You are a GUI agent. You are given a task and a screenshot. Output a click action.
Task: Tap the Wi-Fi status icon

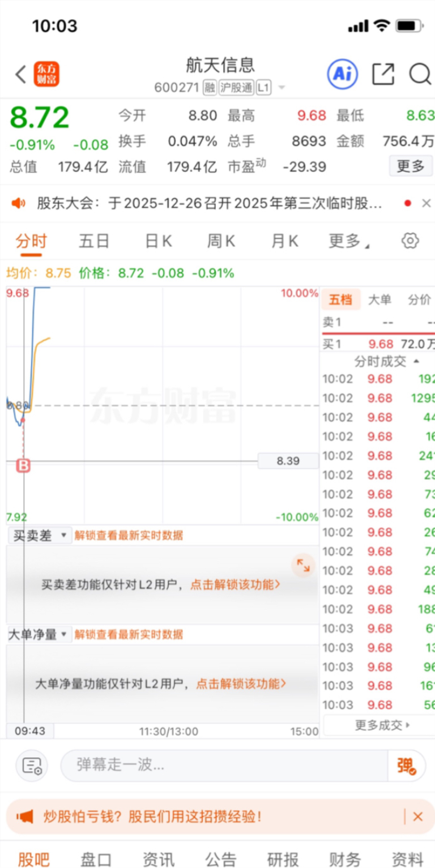[382, 26]
